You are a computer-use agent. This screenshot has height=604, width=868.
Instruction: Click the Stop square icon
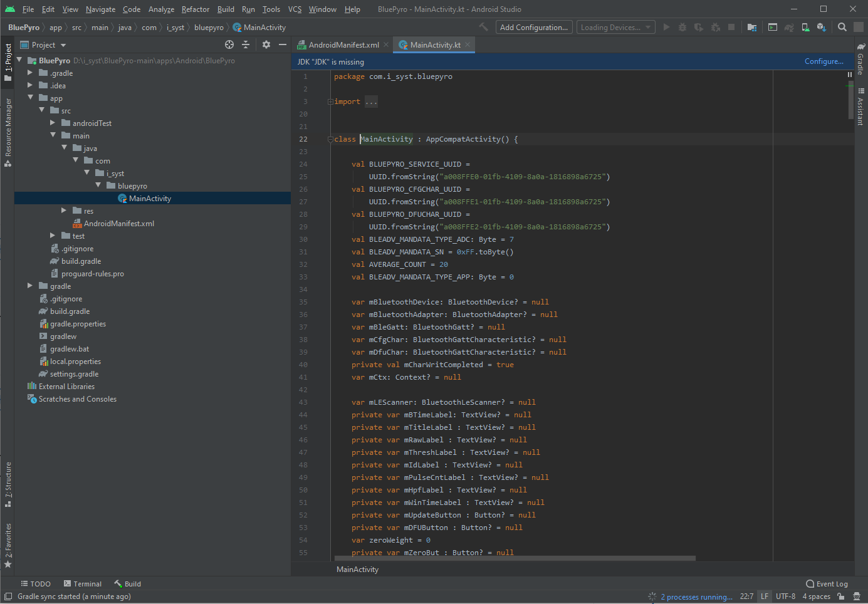click(x=731, y=27)
